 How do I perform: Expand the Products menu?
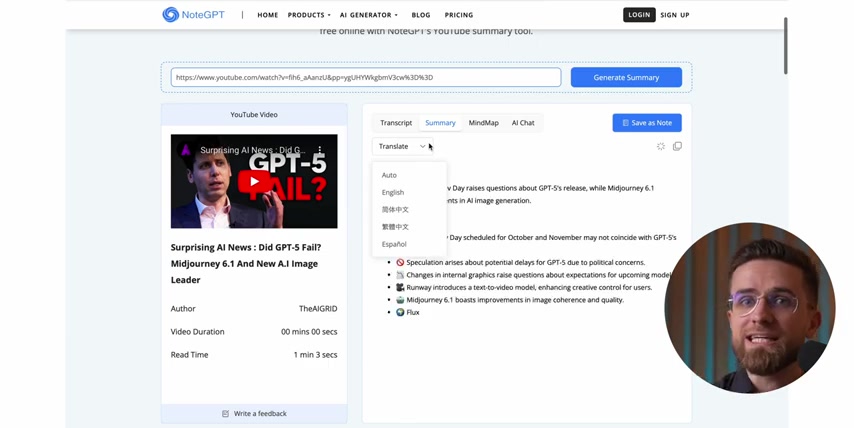pyautogui.click(x=309, y=15)
